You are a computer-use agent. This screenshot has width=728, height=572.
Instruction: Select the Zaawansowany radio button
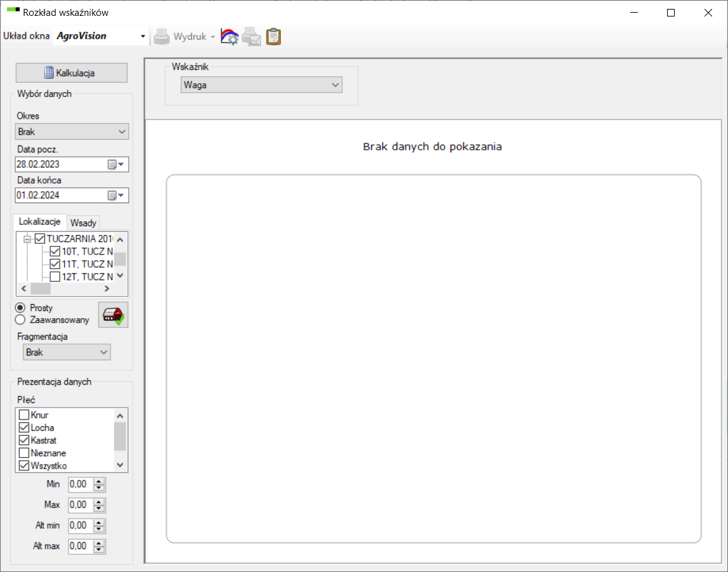20,320
